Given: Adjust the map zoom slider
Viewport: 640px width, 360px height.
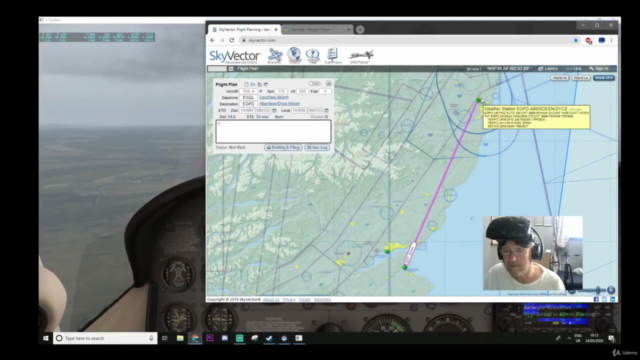Looking at the screenshot, I should 598,290.
